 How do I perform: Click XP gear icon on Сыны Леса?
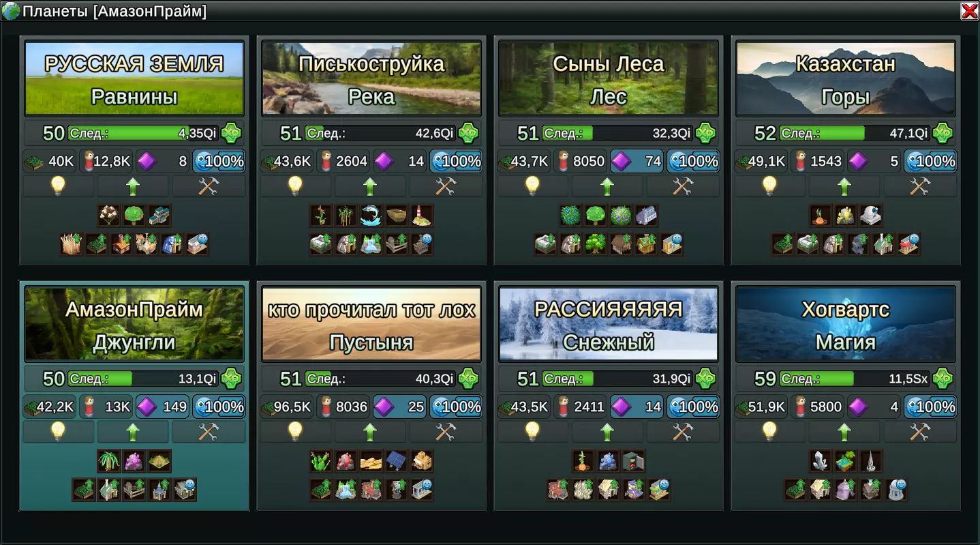point(705,133)
